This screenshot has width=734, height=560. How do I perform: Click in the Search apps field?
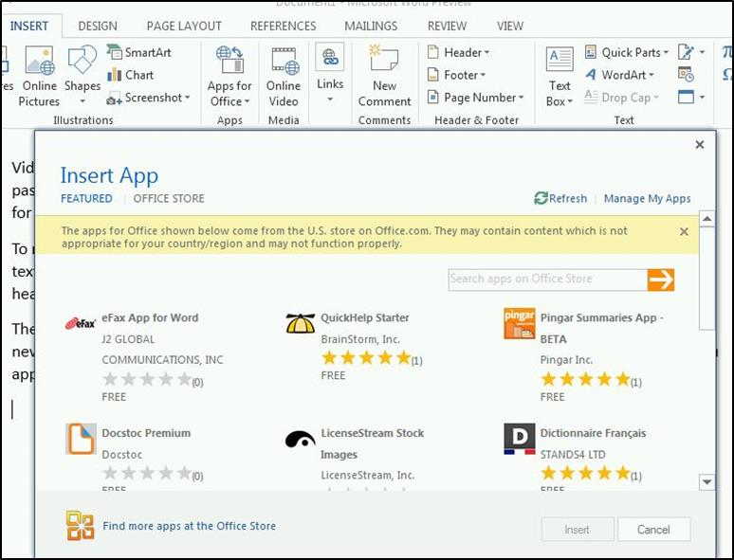click(548, 280)
